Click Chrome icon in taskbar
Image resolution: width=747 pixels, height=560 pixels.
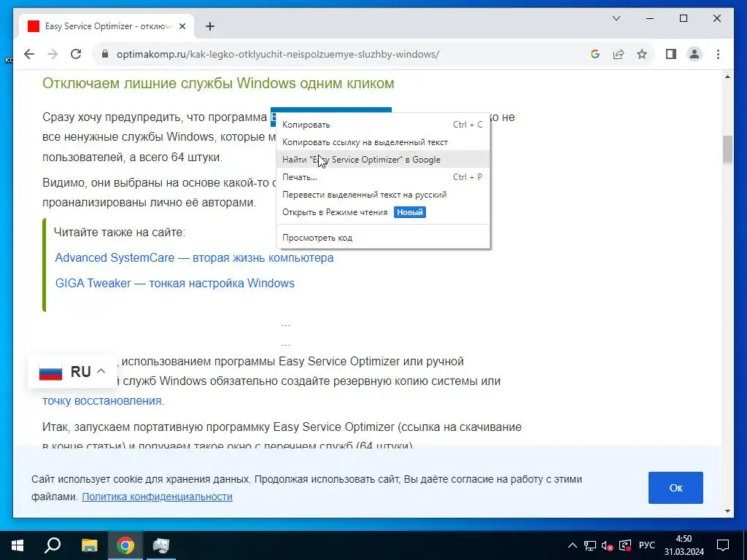pyautogui.click(x=125, y=545)
